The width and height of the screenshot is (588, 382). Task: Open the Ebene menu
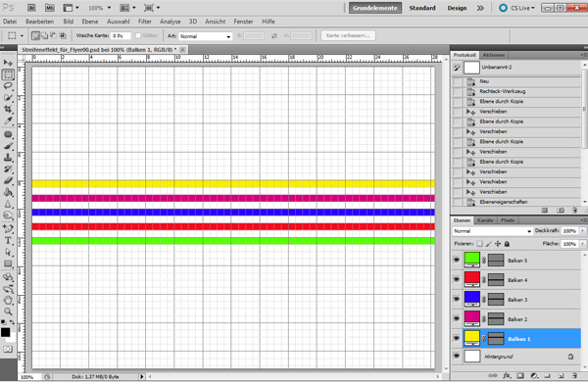click(90, 22)
